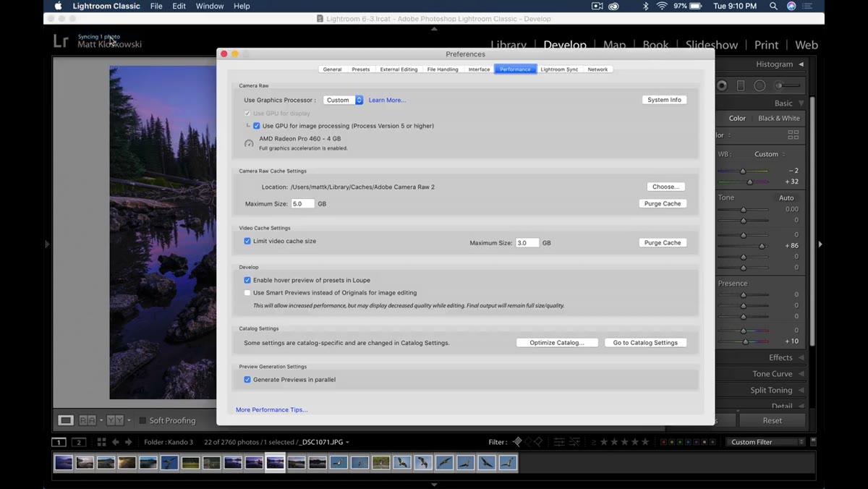Click the Creative Cloud menu bar icon

pyautogui.click(x=614, y=6)
